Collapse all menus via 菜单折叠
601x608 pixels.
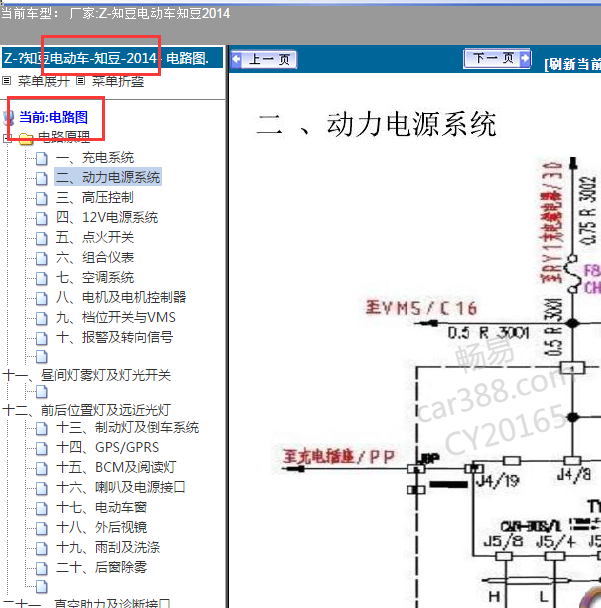pos(118,81)
